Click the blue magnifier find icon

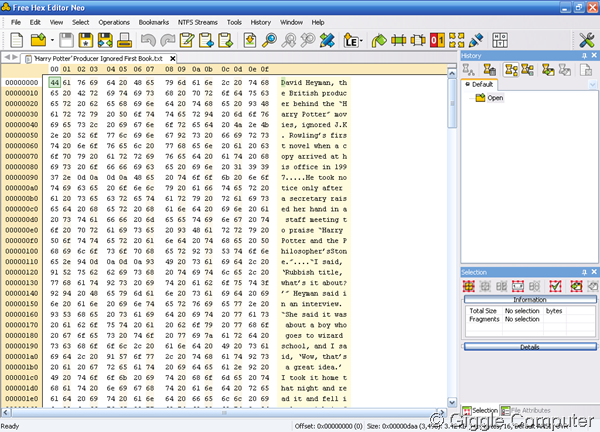[x=269, y=40]
